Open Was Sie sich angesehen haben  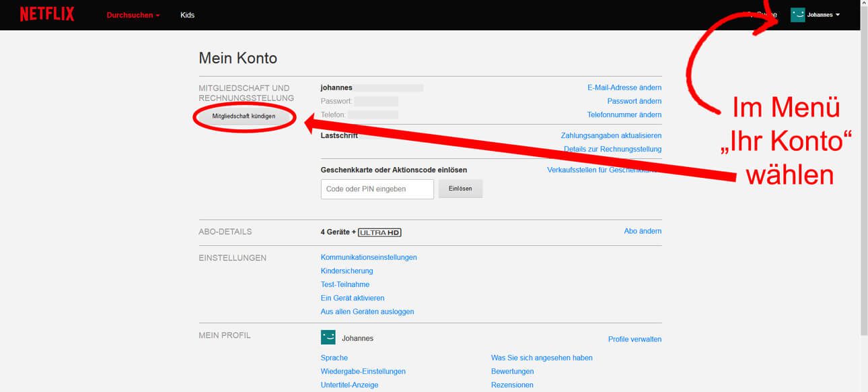(542, 358)
